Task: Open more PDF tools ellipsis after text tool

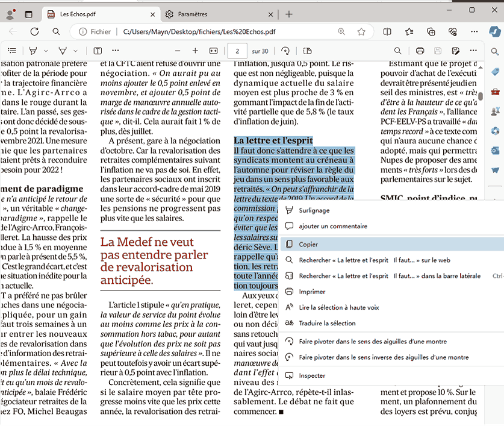Action: click(x=116, y=50)
